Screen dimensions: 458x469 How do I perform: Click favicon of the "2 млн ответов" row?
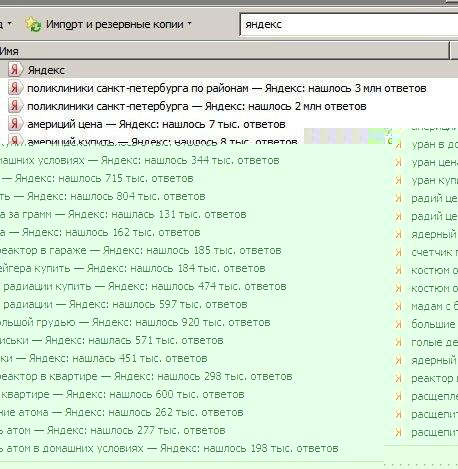[14, 106]
